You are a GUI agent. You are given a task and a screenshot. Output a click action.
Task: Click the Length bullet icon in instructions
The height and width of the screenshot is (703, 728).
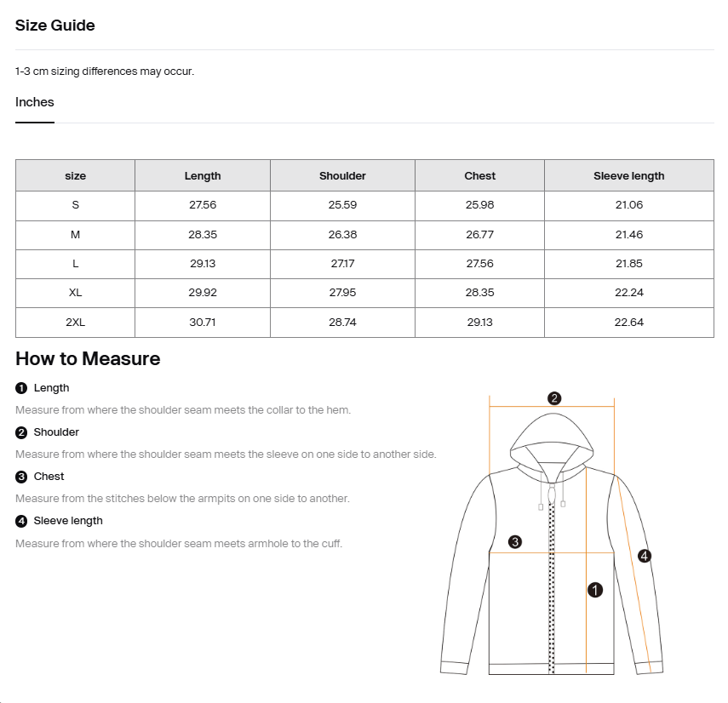click(21, 388)
